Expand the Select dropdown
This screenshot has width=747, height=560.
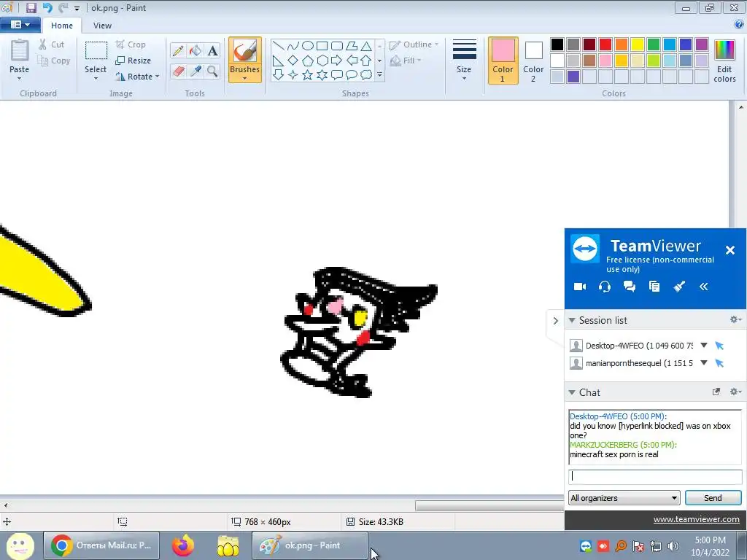(96, 78)
